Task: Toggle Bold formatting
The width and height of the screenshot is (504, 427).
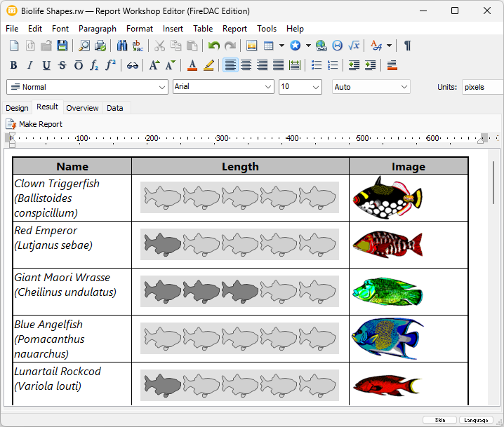Action: [13, 65]
